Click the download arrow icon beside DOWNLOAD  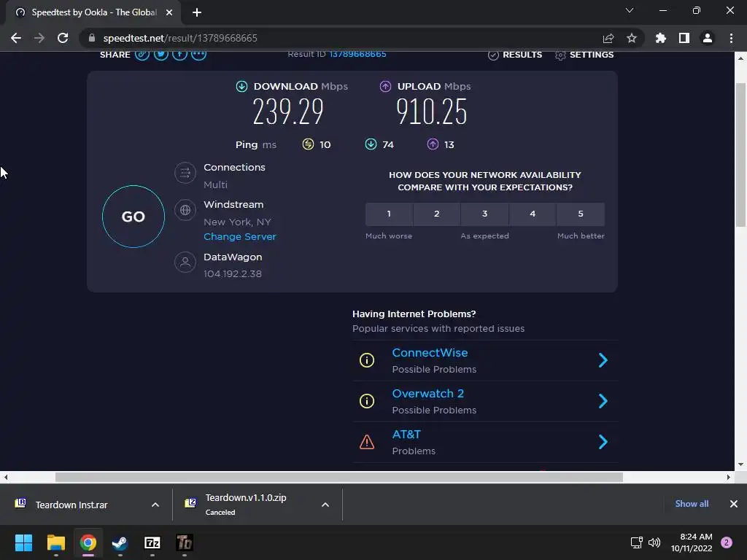[241, 86]
